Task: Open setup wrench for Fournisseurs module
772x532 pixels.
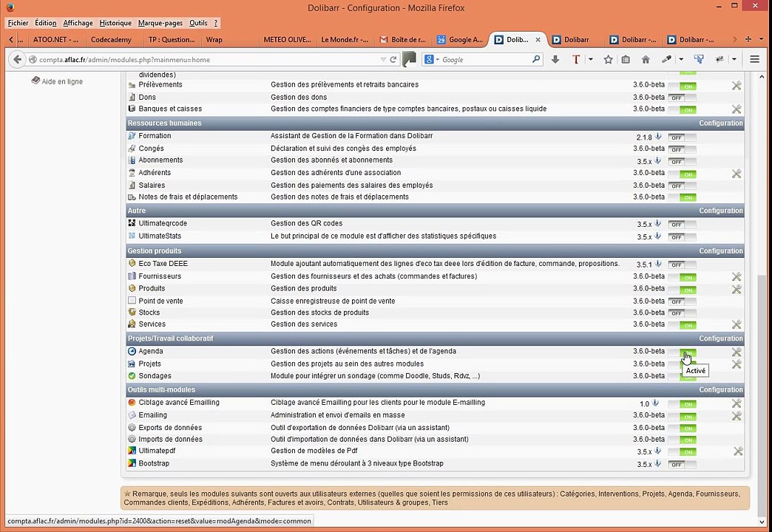Action: 736,276
